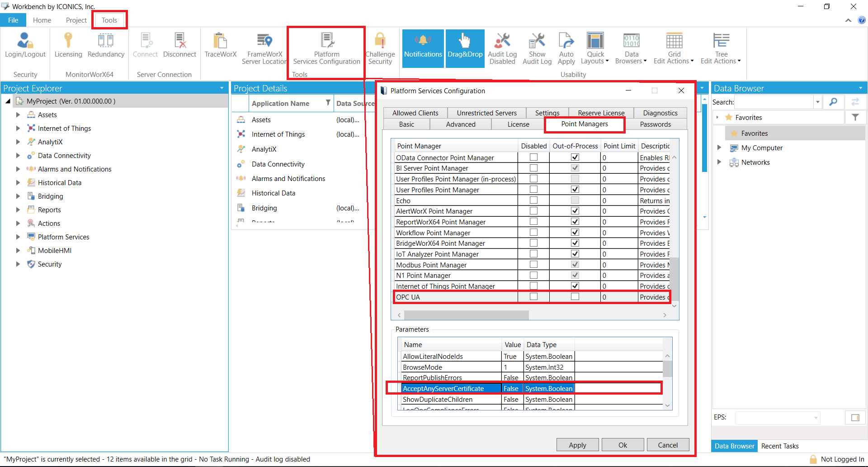Launch TraceWorX tool

pyautogui.click(x=221, y=46)
